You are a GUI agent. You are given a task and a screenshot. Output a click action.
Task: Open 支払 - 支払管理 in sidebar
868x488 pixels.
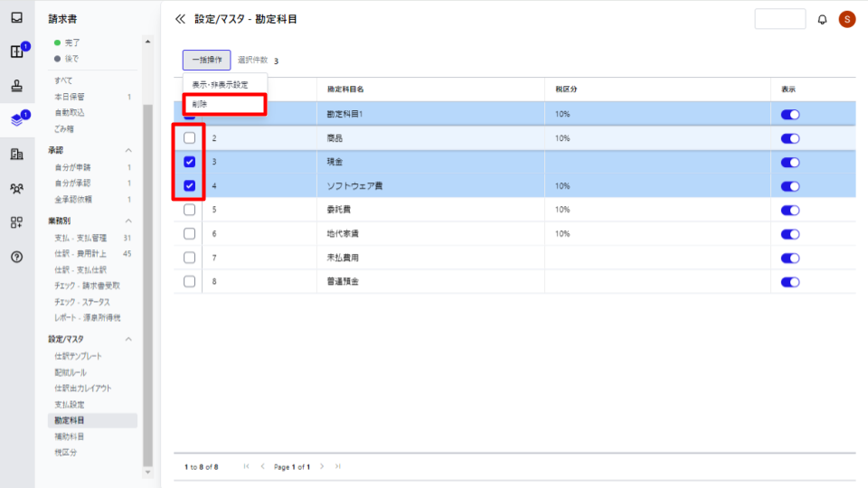tap(80, 238)
